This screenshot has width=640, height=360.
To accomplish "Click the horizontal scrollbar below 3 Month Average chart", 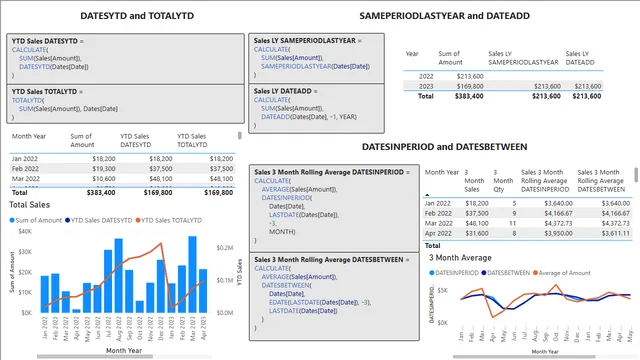I will pos(524,357).
